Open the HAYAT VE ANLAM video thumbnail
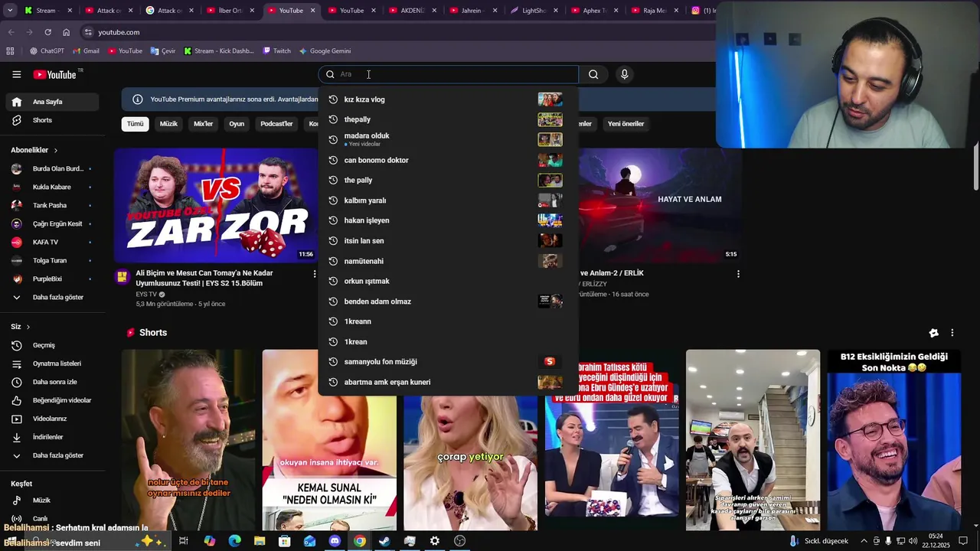Image resolution: width=980 pixels, height=551 pixels. (661, 204)
